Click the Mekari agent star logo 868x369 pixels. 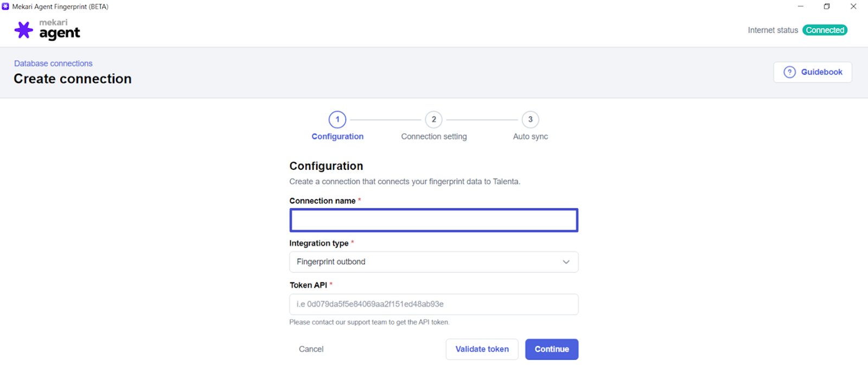click(23, 30)
